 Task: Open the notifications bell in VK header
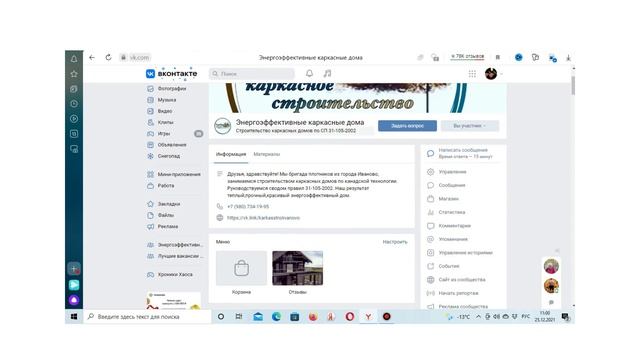point(309,73)
